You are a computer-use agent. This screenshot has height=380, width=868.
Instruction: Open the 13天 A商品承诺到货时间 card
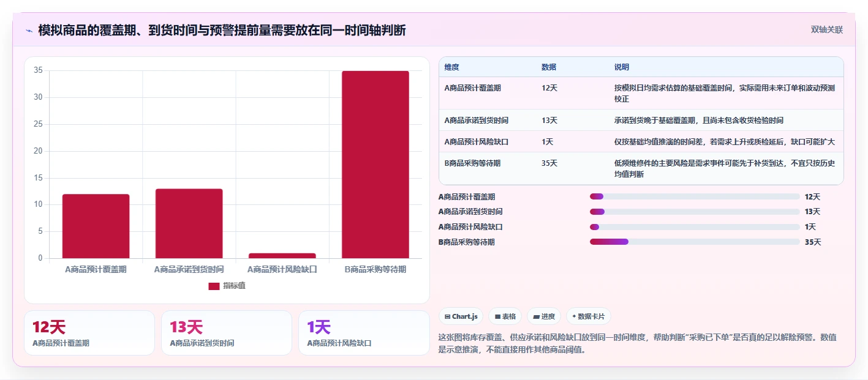[227, 333]
